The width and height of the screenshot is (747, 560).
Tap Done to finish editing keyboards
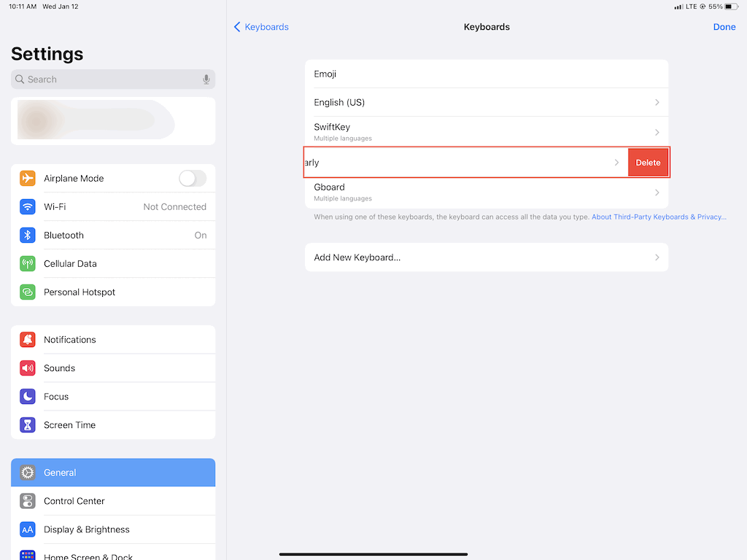click(724, 27)
